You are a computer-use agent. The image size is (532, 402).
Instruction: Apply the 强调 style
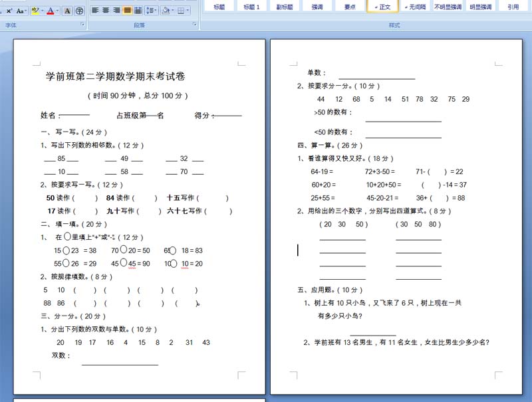tap(317, 7)
